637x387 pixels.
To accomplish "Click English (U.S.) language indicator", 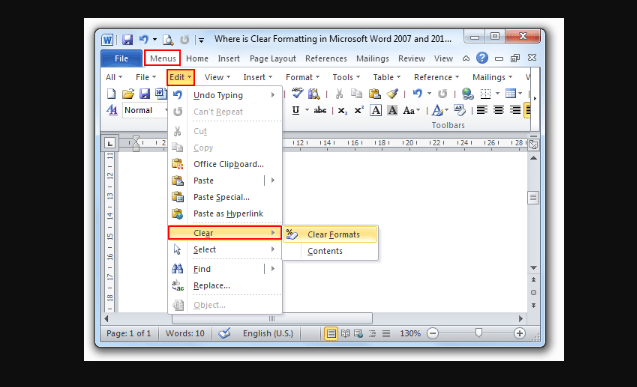I will click(x=268, y=333).
